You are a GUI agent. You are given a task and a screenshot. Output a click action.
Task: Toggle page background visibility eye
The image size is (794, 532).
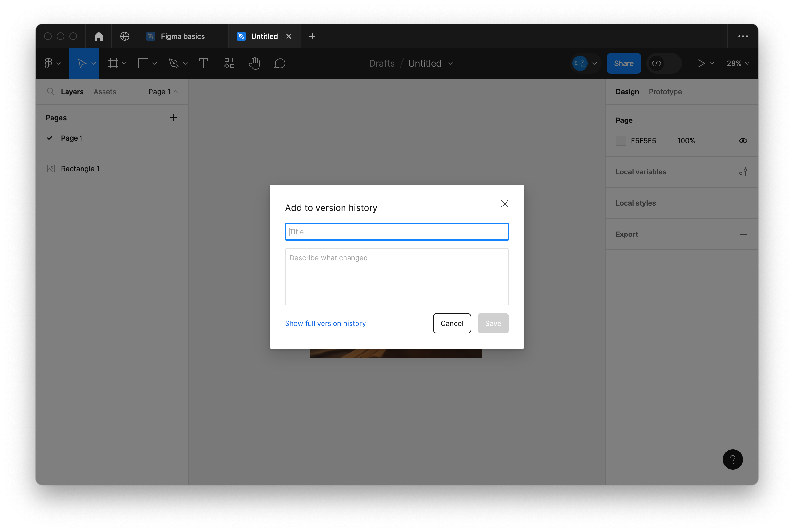pyautogui.click(x=743, y=141)
